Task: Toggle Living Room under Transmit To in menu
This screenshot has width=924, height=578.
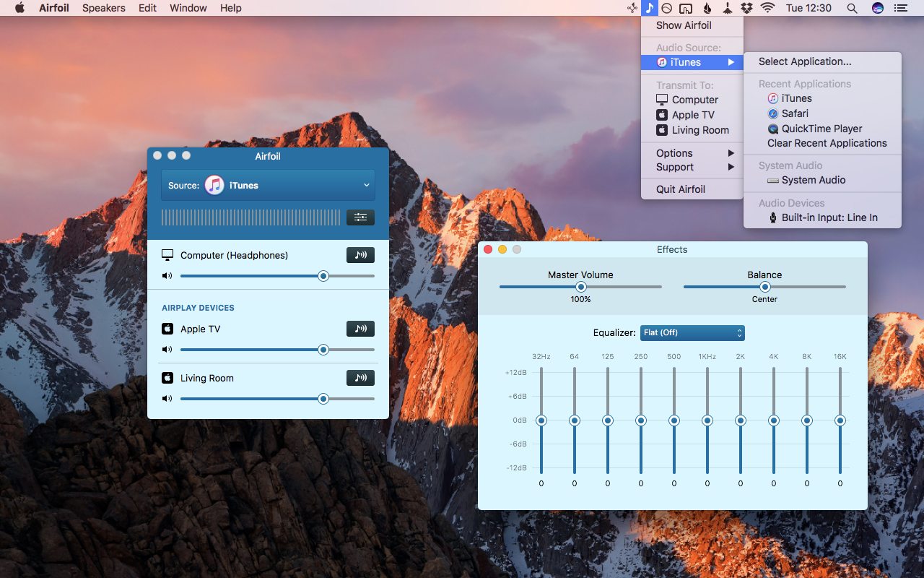Action: [x=692, y=130]
